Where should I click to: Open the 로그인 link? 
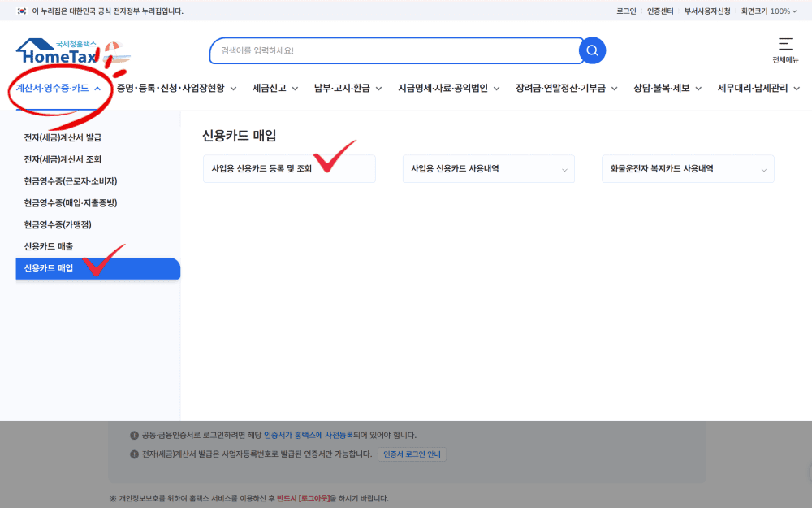(626, 11)
